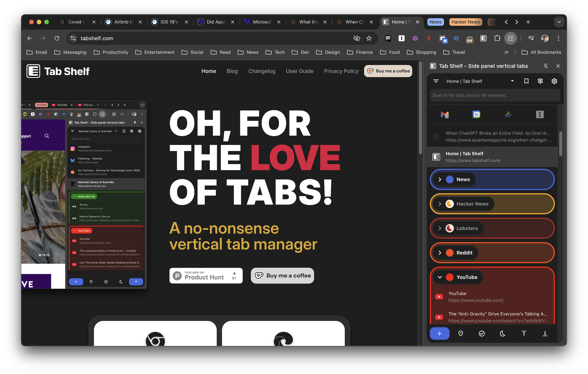Click the location pin icon in panel footer

click(461, 333)
